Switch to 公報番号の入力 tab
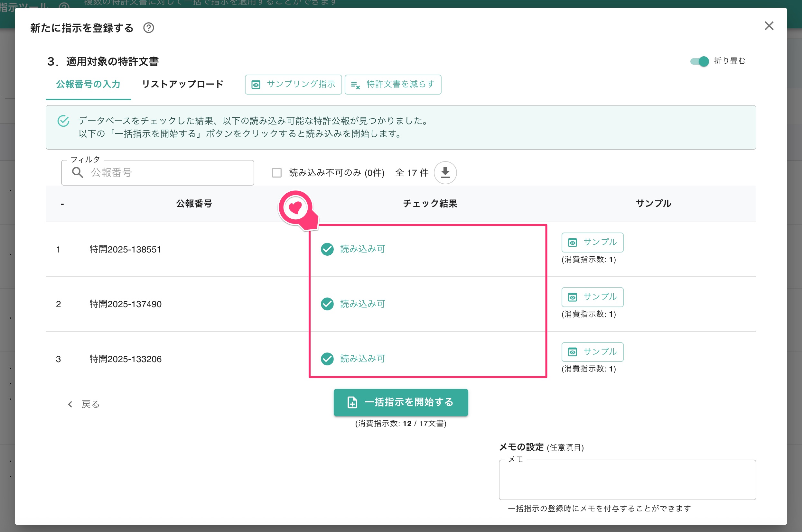 88,84
